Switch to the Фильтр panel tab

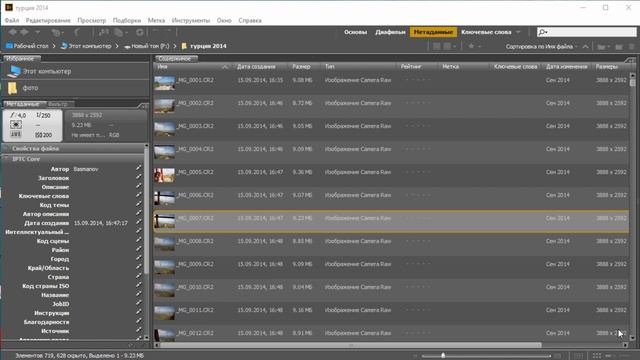(58, 104)
